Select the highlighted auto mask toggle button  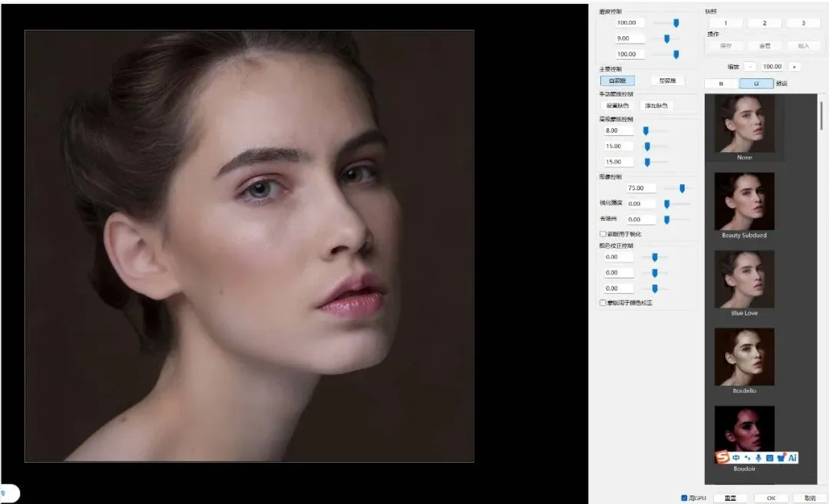click(617, 81)
